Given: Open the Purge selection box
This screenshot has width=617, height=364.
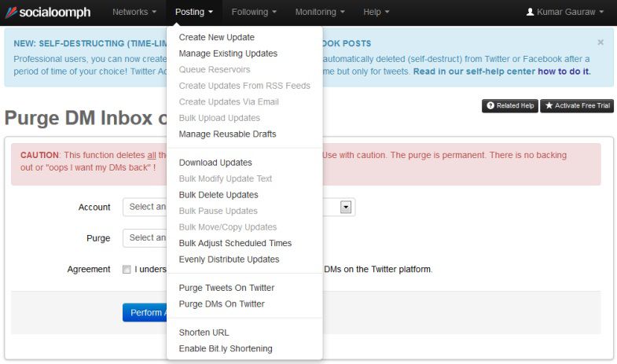Looking at the screenshot, I should tap(145, 238).
